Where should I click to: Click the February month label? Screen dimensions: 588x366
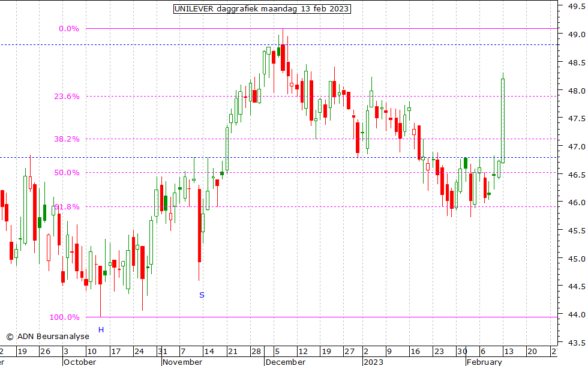tap(484, 362)
